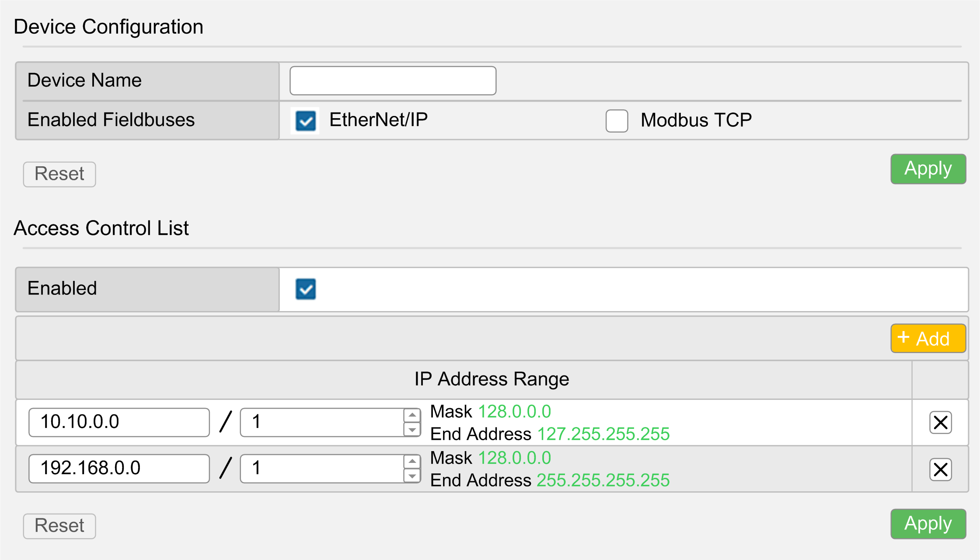Increment prefix length for 192.168.0.0 row
The image size is (980, 560).
412,461
